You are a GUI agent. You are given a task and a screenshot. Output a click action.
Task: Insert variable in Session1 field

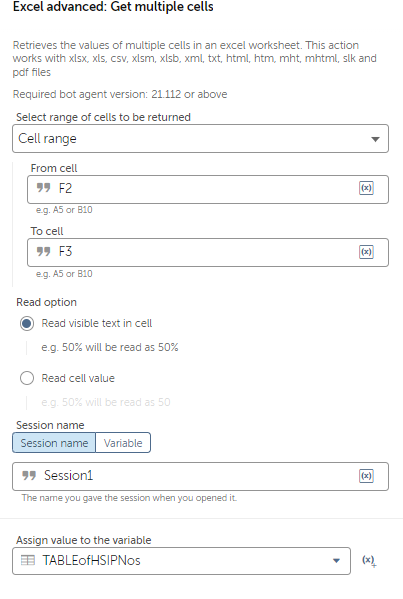pos(366,476)
